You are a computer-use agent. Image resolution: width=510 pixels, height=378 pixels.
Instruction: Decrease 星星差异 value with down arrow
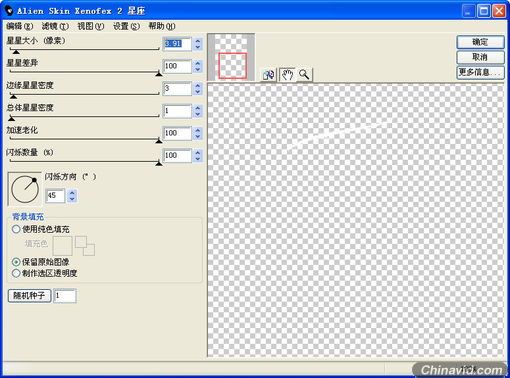click(198, 69)
